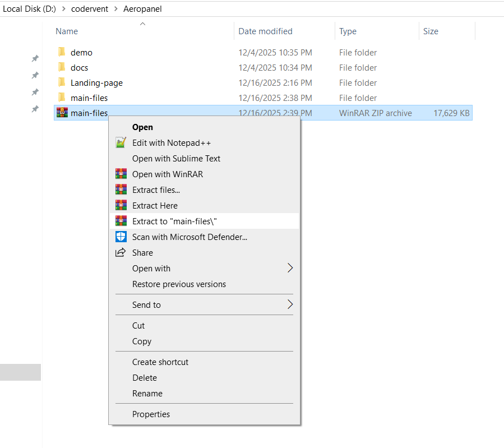This screenshot has width=504, height=448.
Task: Click the Landing-page folder icon
Action: 62,83
